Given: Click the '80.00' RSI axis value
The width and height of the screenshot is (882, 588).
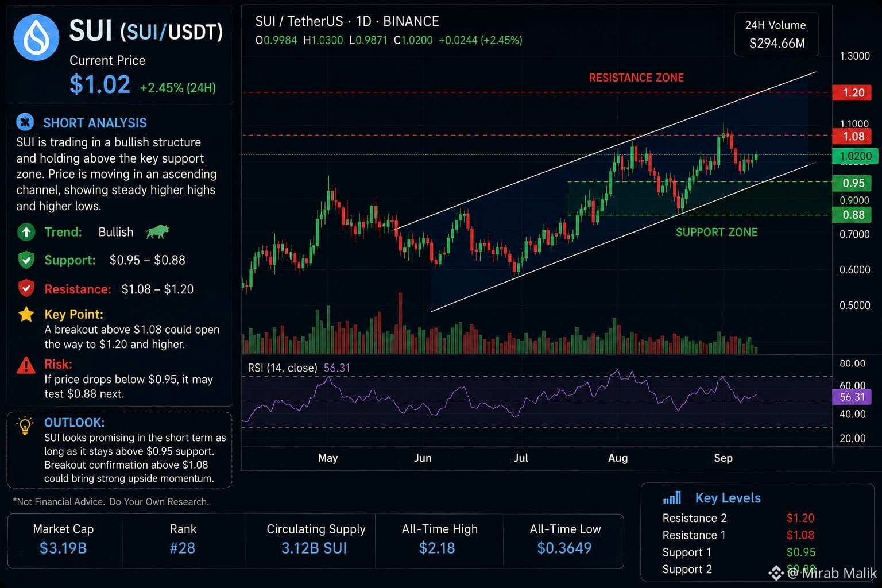Looking at the screenshot, I should (x=852, y=363).
